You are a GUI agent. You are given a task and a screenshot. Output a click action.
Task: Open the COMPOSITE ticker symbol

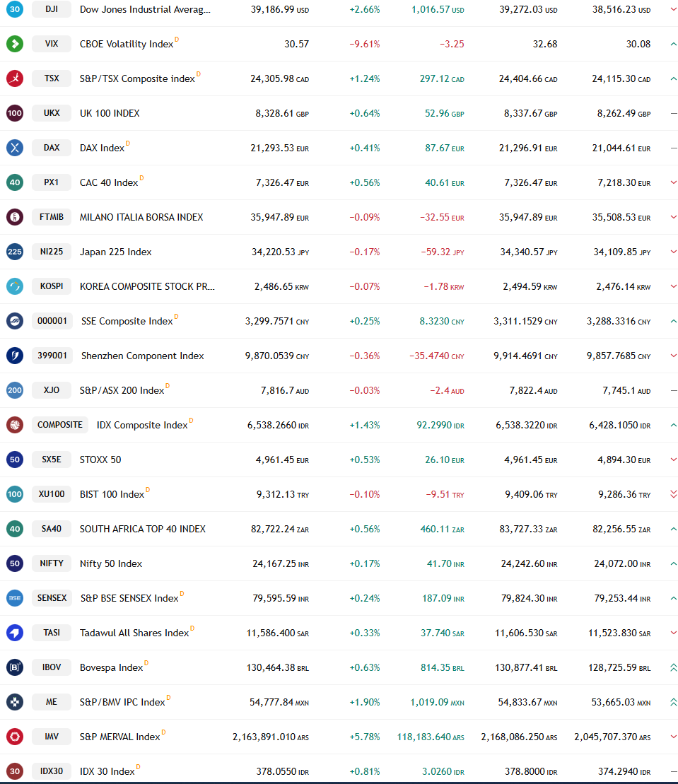pyautogui.click(x=60, y=425)
